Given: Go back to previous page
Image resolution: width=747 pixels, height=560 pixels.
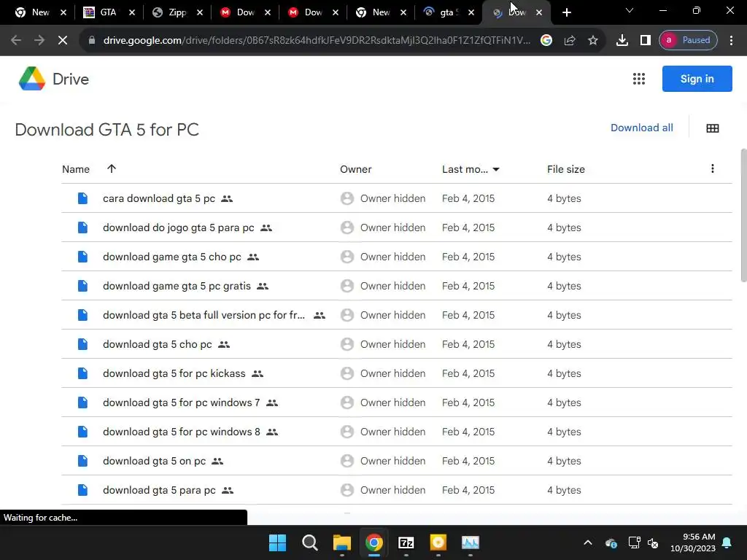Looking at the screenshot, I should (x=16, y=40).
